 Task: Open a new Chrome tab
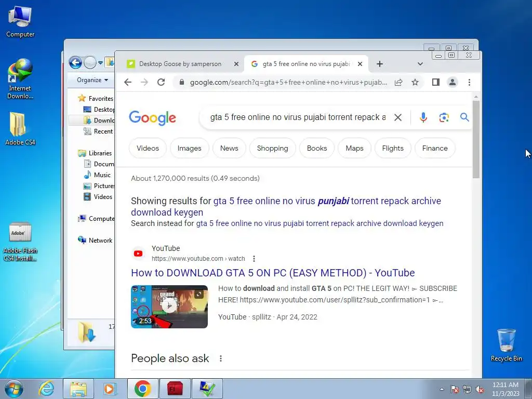coord(380,64)
